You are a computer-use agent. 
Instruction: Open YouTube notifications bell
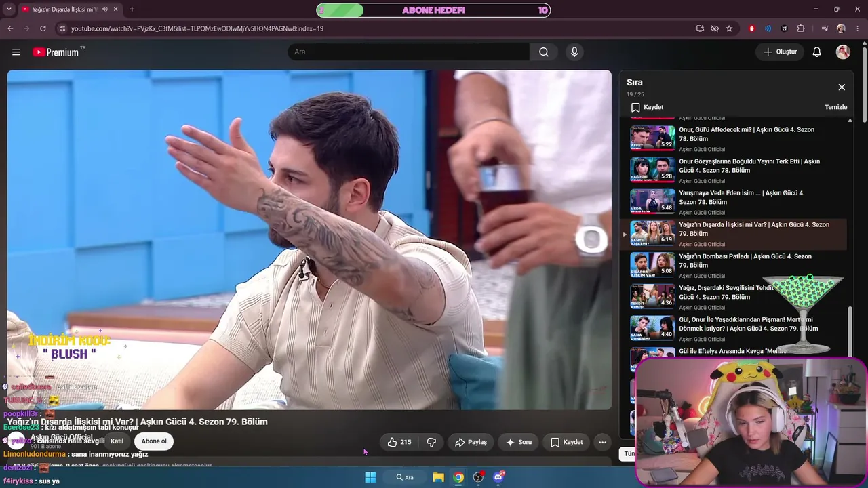[x=817, y=52]
